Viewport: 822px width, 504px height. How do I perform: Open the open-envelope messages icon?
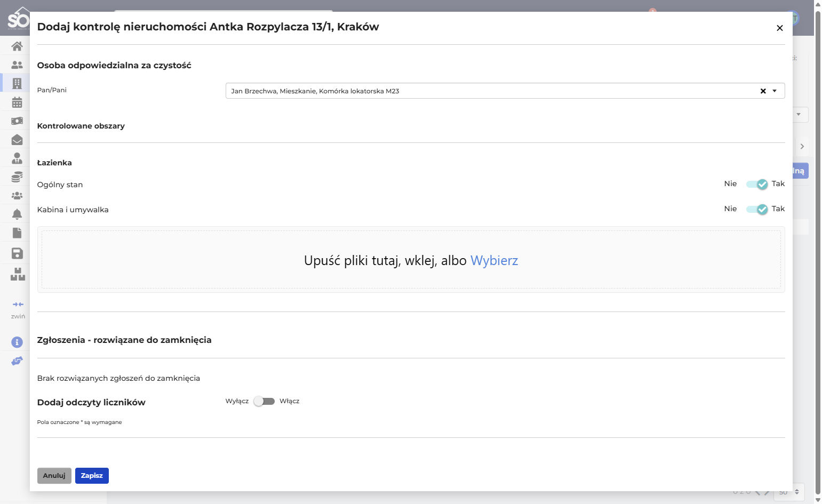[x=17, y=140]
